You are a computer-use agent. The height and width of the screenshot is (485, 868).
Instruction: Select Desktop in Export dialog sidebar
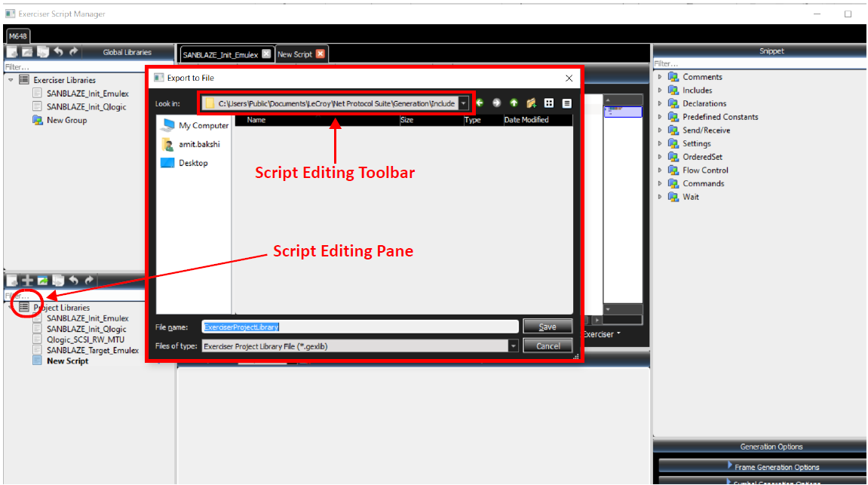pos(184,163)
